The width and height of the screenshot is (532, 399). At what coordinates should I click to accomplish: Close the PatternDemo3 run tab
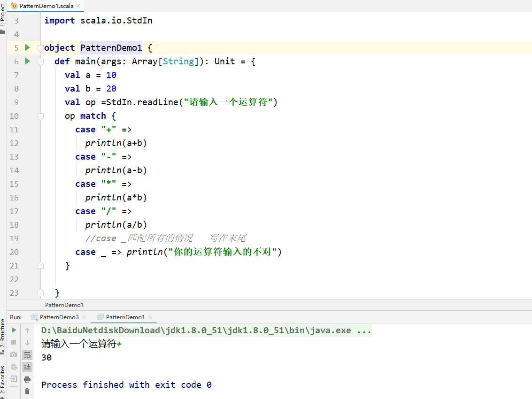[x=84, y=317]
